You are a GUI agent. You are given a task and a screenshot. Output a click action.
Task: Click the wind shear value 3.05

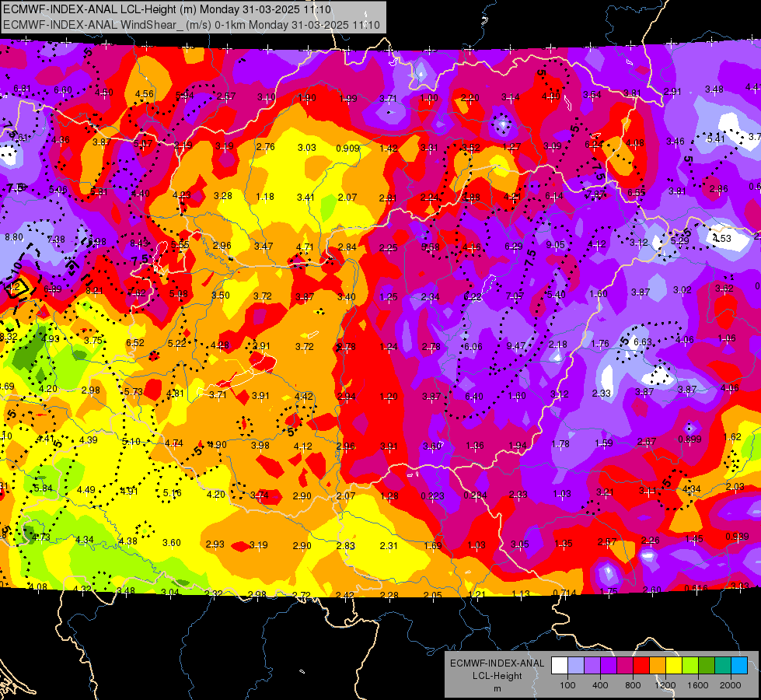(x=520, y=544)
